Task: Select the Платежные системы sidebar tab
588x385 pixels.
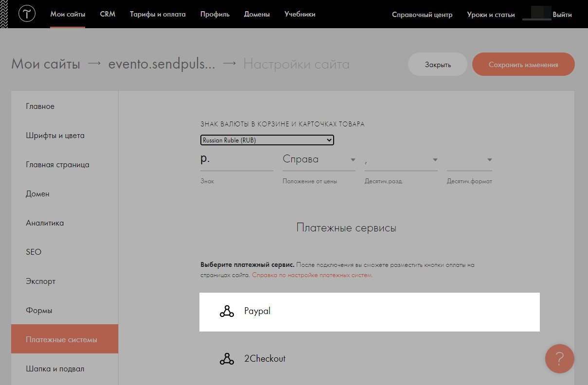Action: pyautogui.click(x=65, y=339)
